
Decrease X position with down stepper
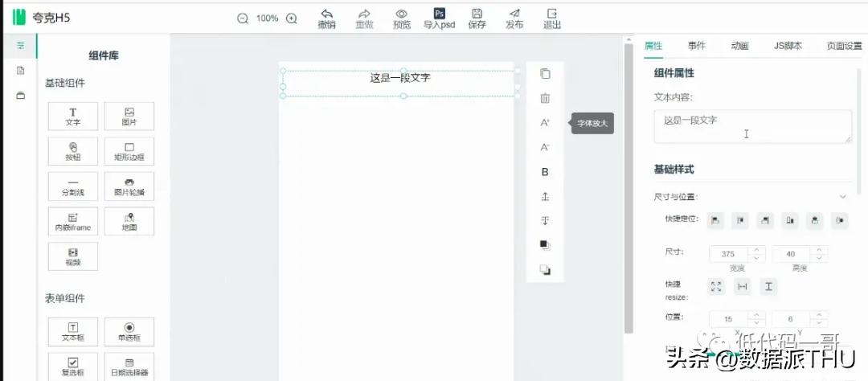(x=756, y=323)
